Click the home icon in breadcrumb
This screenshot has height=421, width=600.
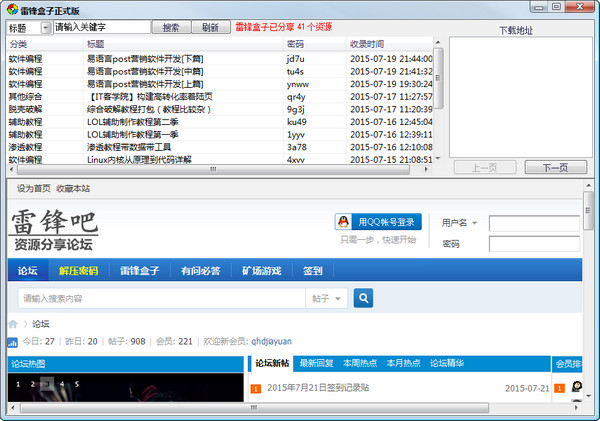tap(13, 324)
